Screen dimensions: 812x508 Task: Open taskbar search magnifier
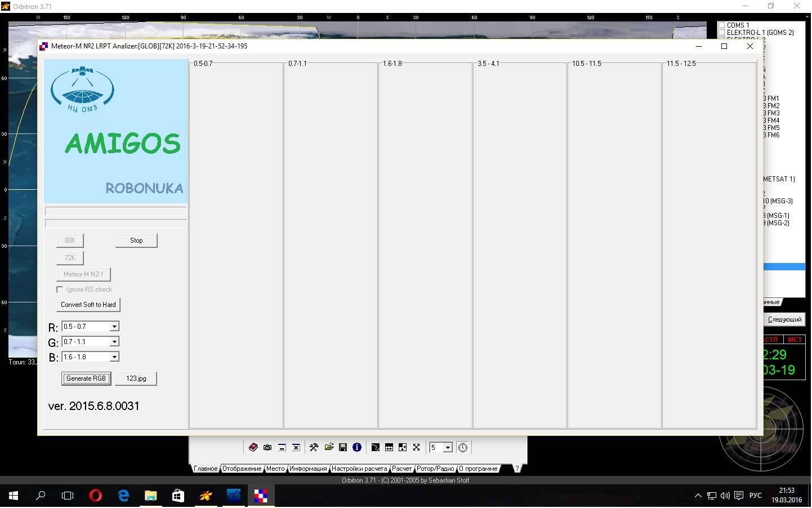tap(41, 496)
